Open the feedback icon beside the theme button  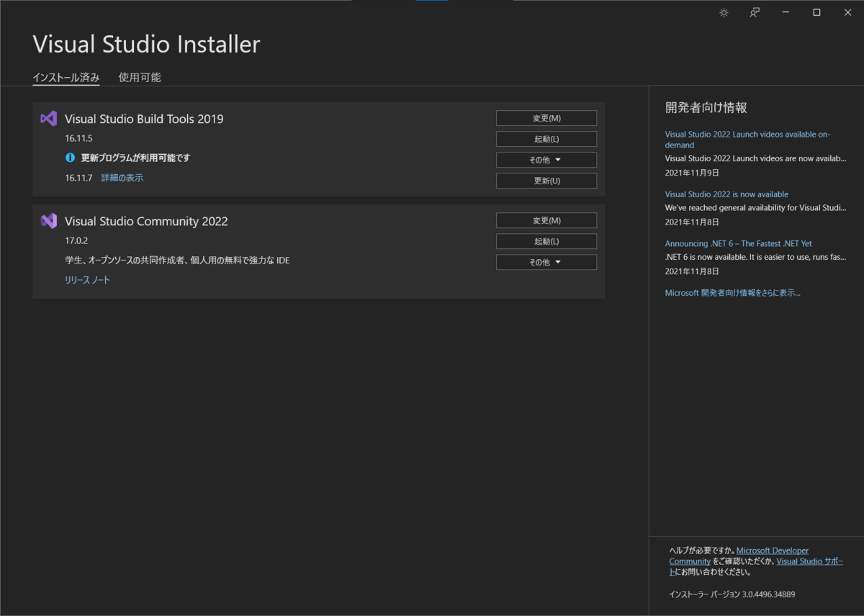(x=754, y=12)
